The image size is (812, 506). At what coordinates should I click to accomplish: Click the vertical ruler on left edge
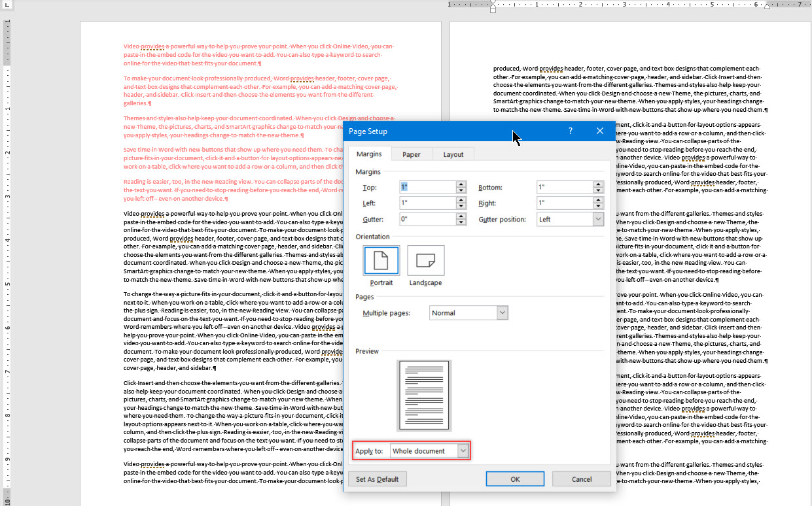click(7, 261)
